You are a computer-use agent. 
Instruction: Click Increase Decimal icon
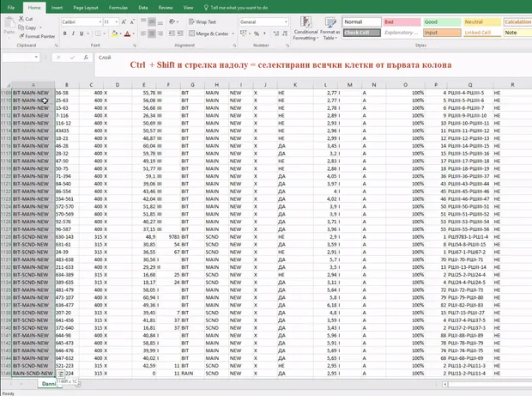(275, 34)
